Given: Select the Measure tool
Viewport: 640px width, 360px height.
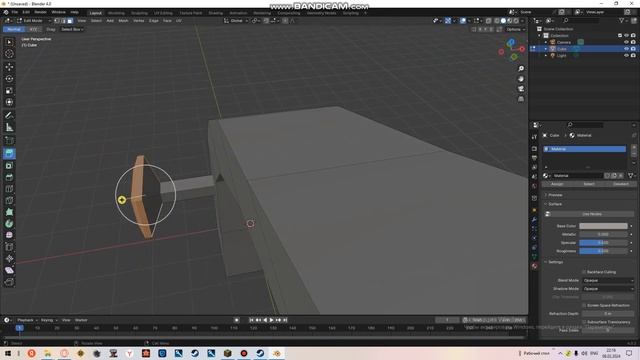Looking at the screenshot, I should tap(9, 127).
